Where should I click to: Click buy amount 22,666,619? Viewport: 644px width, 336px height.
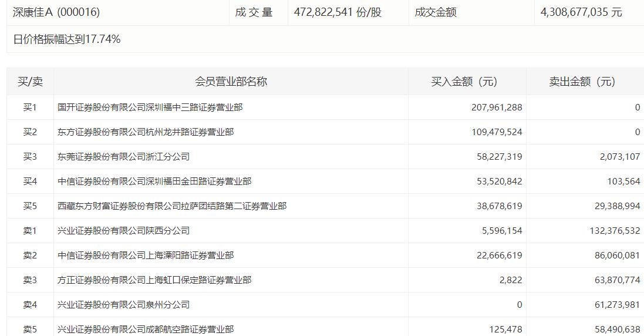500,256
